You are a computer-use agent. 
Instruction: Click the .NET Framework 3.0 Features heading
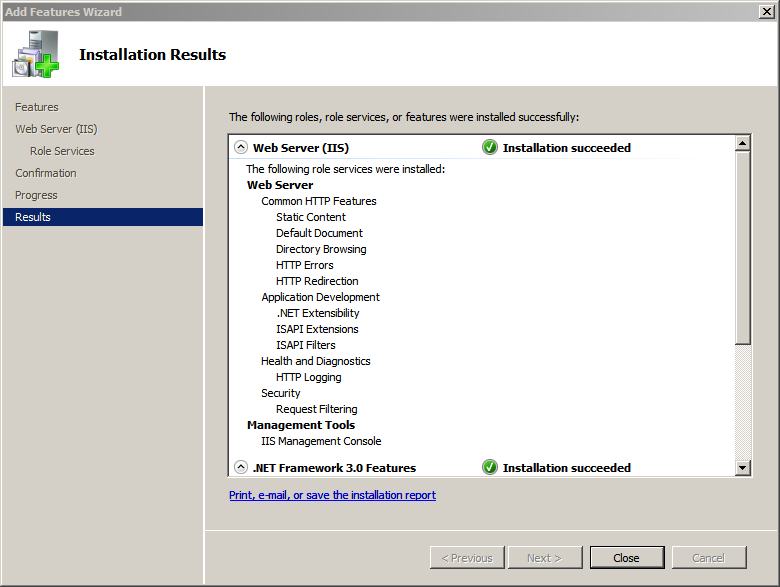(x=334, y=468)
